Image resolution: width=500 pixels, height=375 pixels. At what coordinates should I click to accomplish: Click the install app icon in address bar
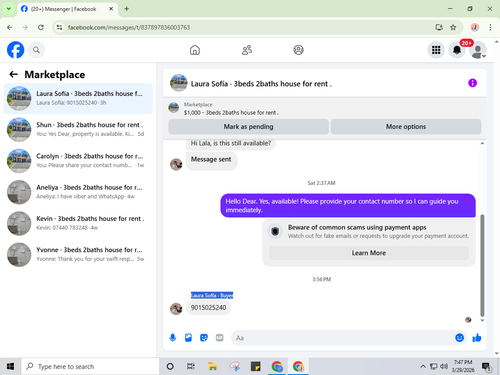(439, 27)
